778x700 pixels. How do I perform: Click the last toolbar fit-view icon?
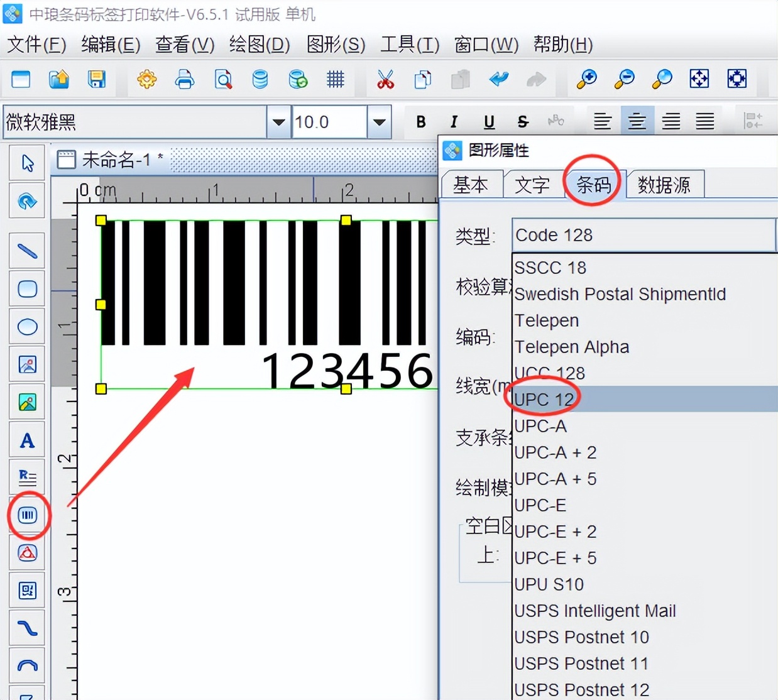(x=737, y=79)
